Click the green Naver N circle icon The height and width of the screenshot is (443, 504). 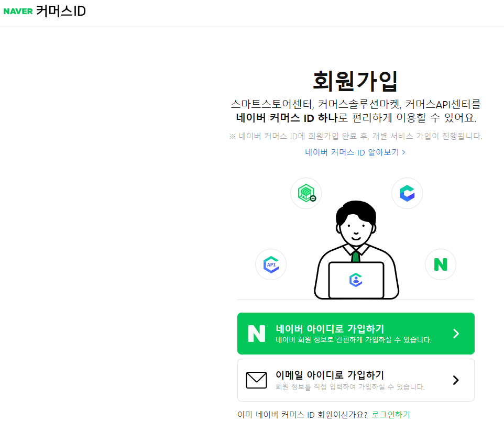pos(441,264)
